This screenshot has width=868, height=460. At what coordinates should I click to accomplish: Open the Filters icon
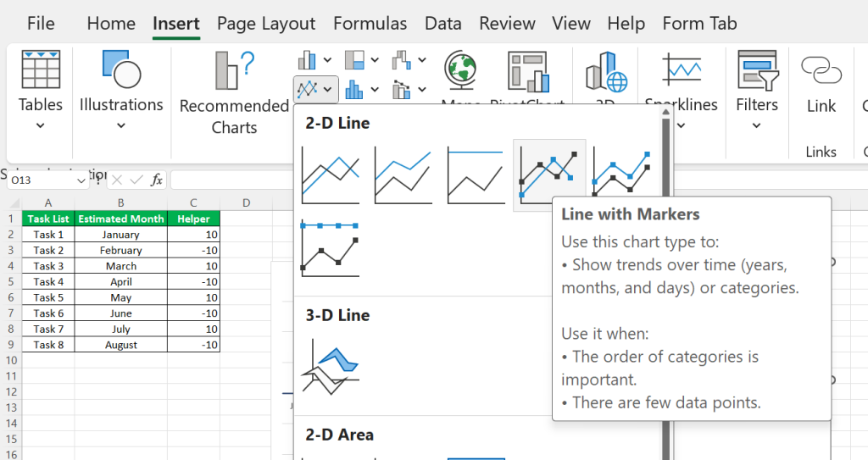pyautogui.click(x=757, y=70)
